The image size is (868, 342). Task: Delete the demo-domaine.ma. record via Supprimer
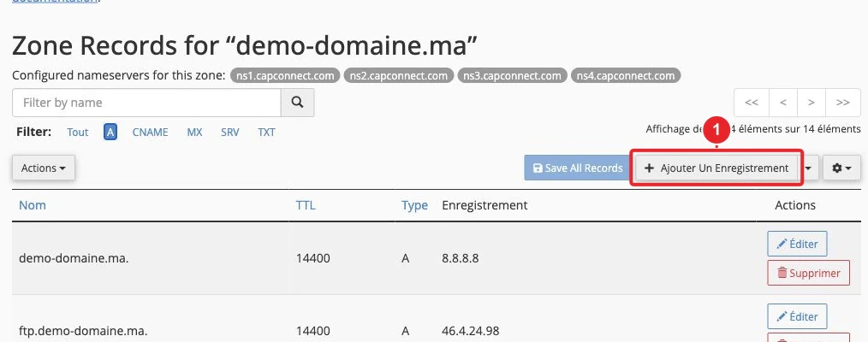pos(808,273)
